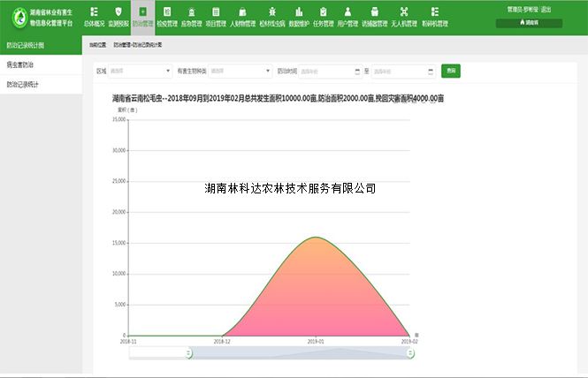Open 数据维护 data maintenance module
This screenshot has height=378, width=588.
(300, 16)
